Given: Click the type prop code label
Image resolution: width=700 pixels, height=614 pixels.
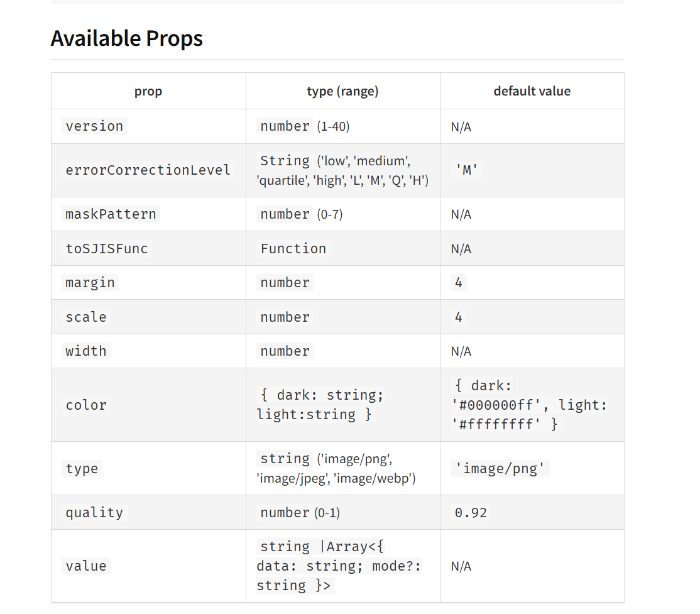Looking at the screenshot, I should click(x=82, y=468).
